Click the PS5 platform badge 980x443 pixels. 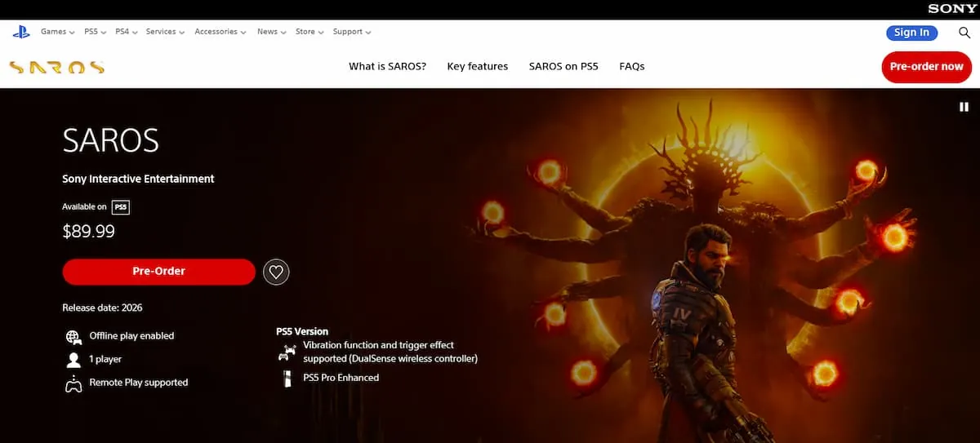[x=121, y=207]
